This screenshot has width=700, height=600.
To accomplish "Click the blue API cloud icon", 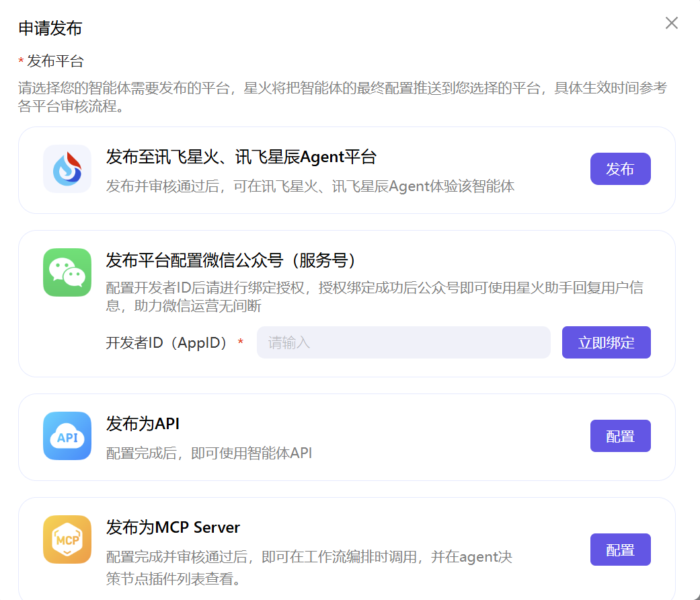I will (67, 436).
